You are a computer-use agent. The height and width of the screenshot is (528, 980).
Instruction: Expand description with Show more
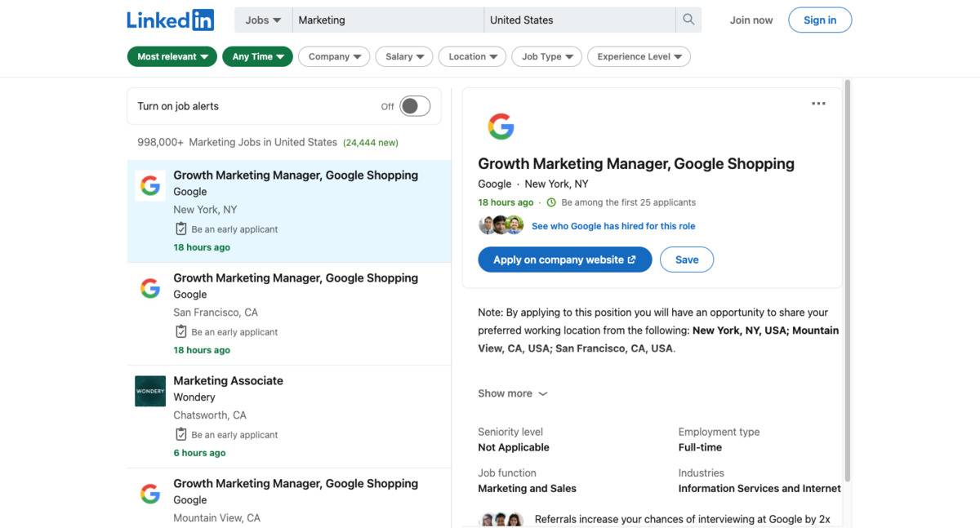pos(513,393)
